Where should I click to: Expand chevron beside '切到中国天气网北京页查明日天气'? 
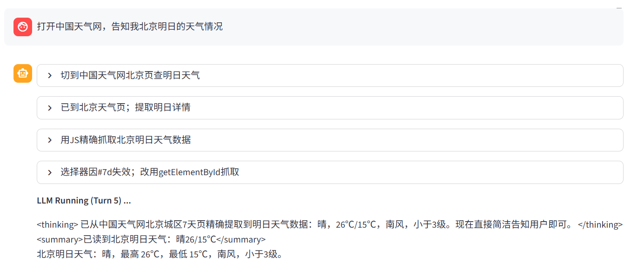[x=50, y=75]
